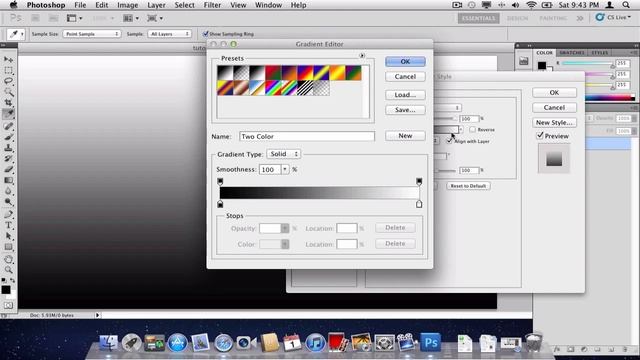Show more workspaces double-arrow
The height and width of the screenshot is (360, 640).
[580, 18]
